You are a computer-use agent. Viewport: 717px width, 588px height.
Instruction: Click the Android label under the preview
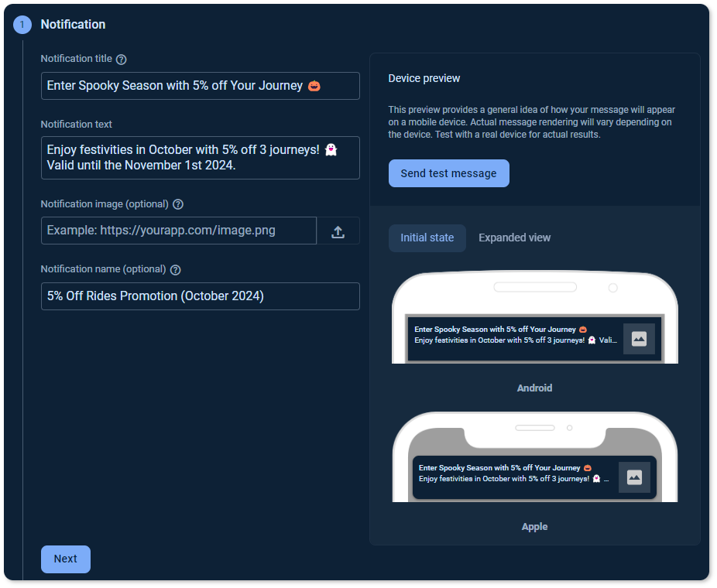(x=534, y=388)
